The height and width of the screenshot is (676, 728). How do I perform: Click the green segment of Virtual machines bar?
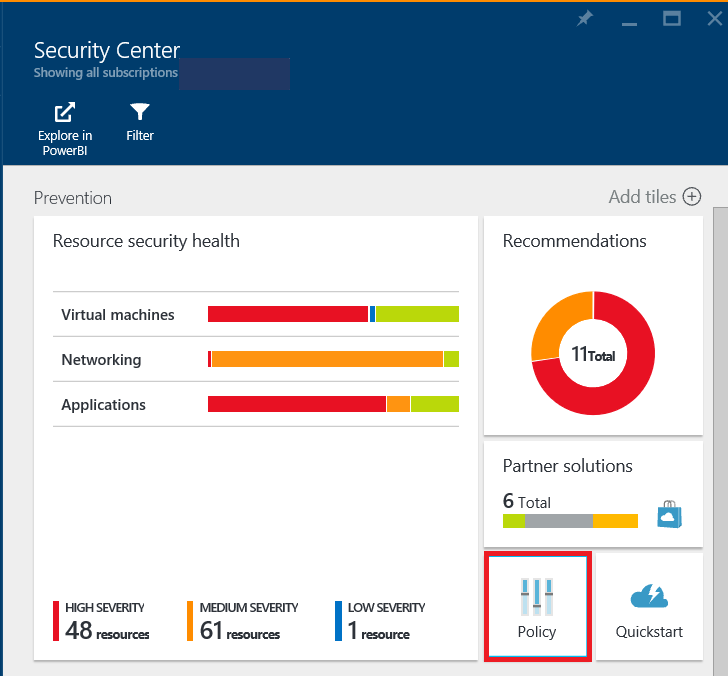coord(417,314)
